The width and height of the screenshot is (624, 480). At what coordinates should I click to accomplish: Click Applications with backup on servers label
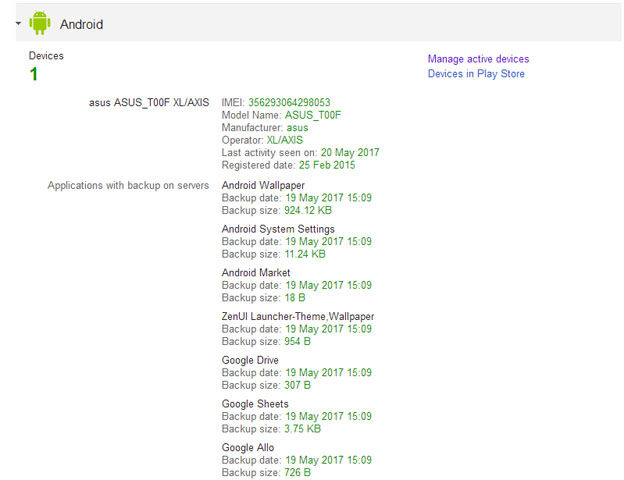tap(128, 185)
